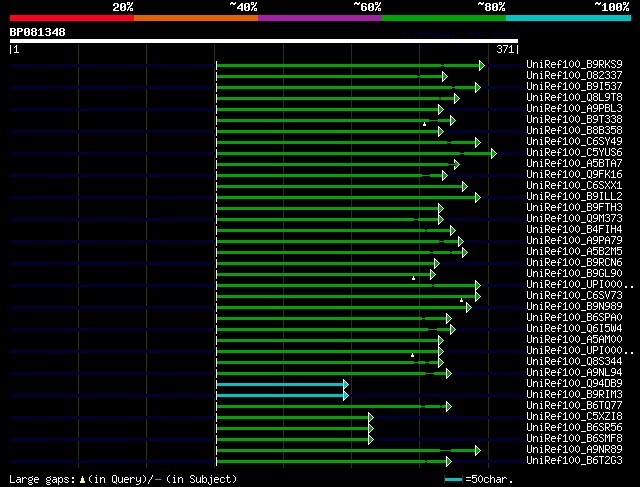This screenshot has height=487, width=640.
Task: Select the UniRef100_Q9M373 label
Action: 574,218
